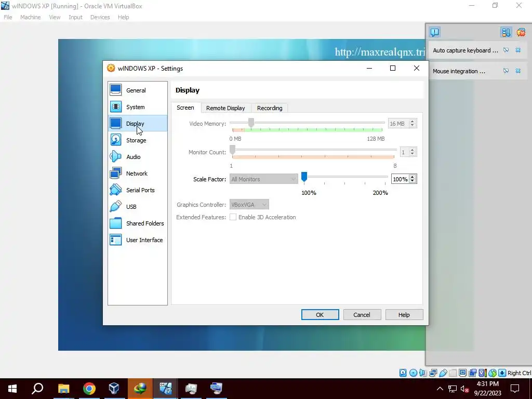Click the optical disk status icon
Viewport: 532px width, 399px height.
[413, 373]
